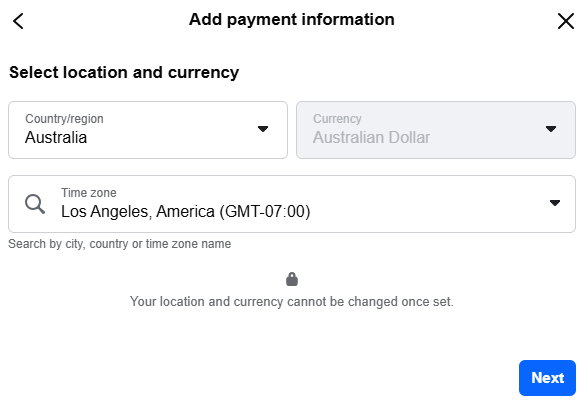Go back using the left chevron icon
This screenshot has height=406, width=586.
pos(18,21)
